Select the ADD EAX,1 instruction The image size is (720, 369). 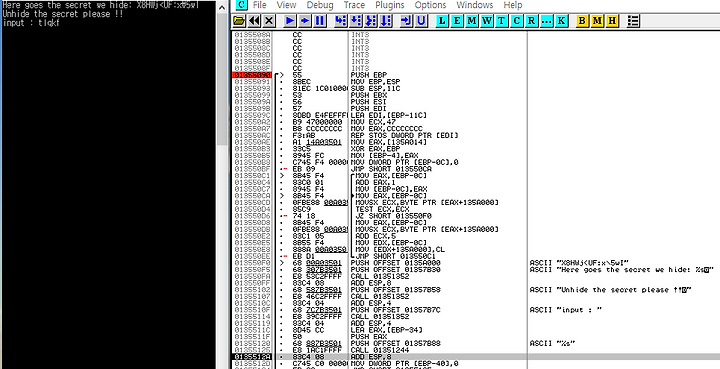(373, 182)
